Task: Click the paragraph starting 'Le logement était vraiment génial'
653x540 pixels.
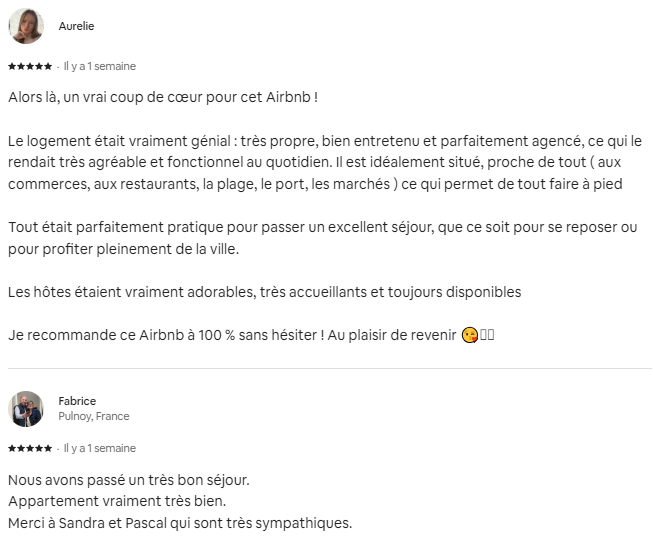Action: point(325,162)
